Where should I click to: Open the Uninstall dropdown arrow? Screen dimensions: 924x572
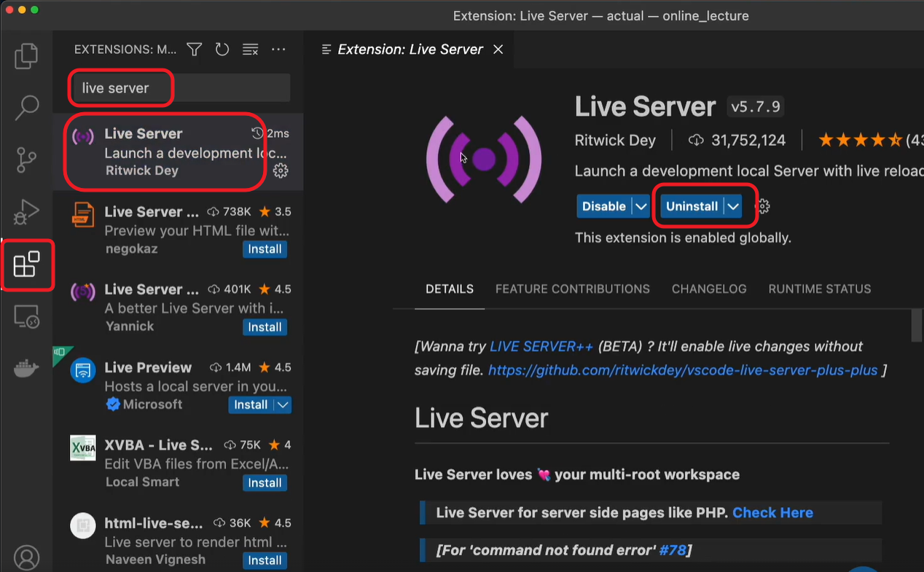(733, 206)
